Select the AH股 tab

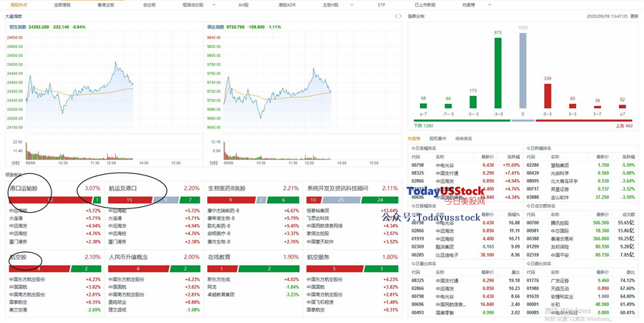[243, 5]
